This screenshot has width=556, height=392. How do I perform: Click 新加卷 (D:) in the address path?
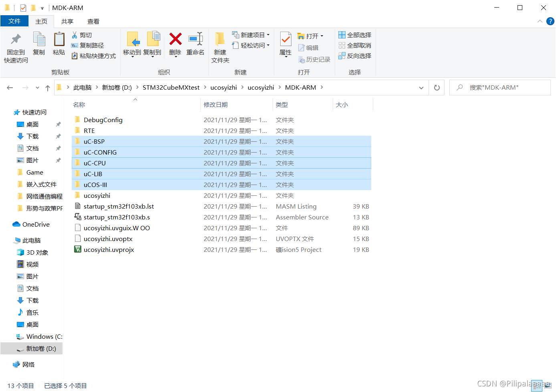coord(117,87)
